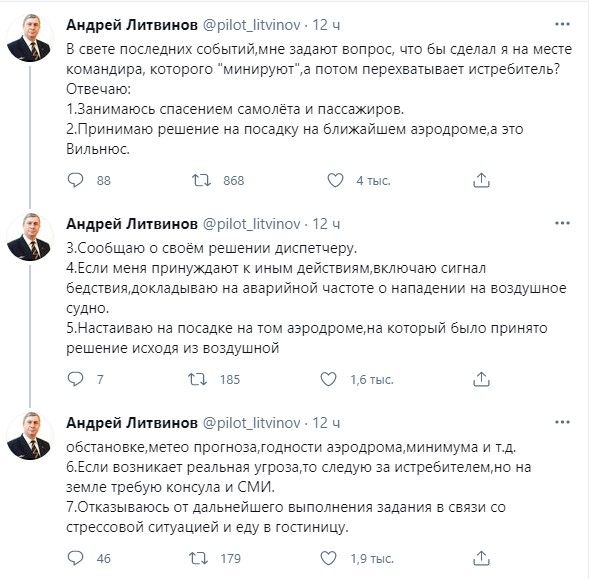
Task: Like the third tweet with 1,9 тыс. likes
Action: pyautogui.click(x=328, y=558)
